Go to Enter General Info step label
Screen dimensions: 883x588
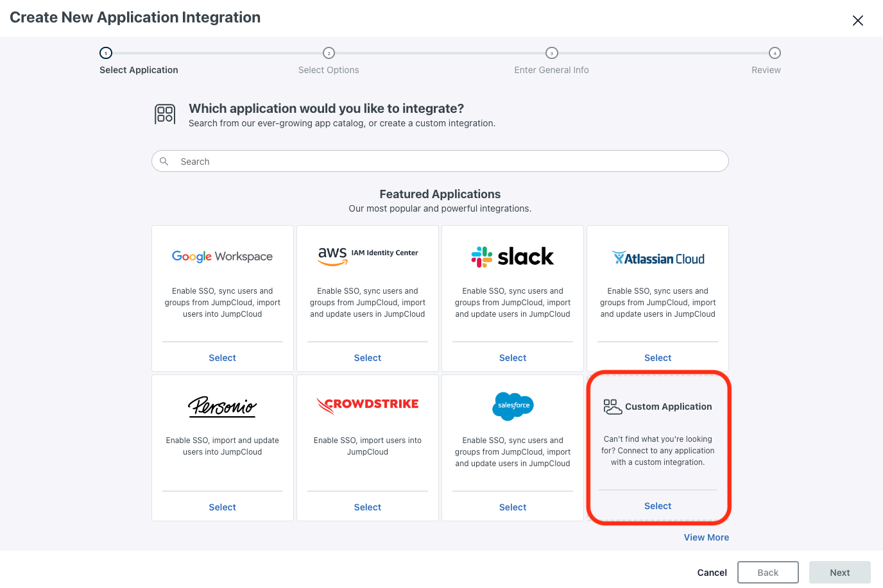tap(552, 70)
